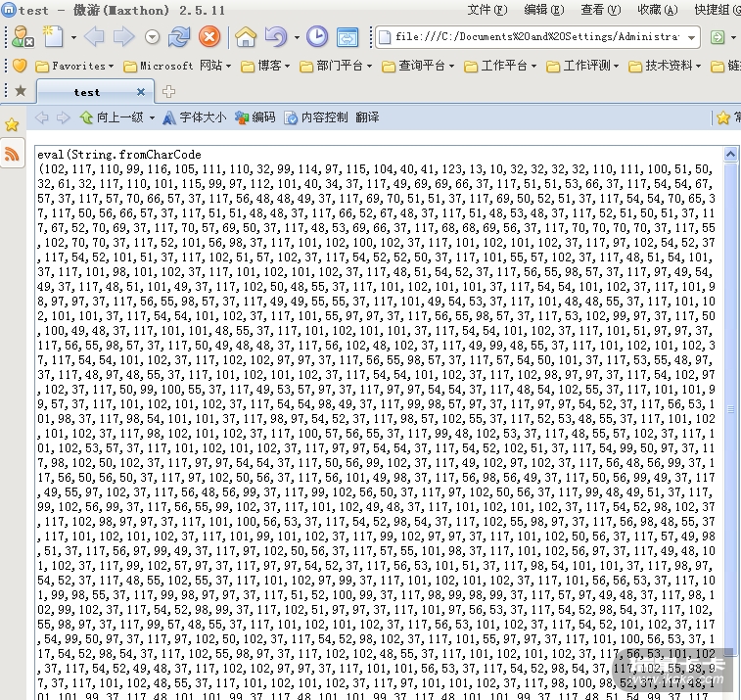
Task: Expand the 博客 bookmark folder
Action: (x=265, y=67)
